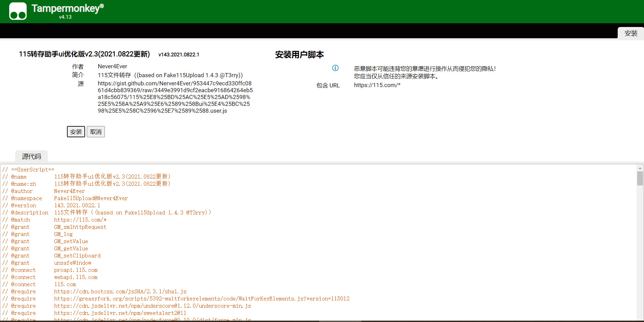Click the @version 143.2021.0822.1 code line
The height and width of the screenshot is (322, 644).
(x=51, y=206)
